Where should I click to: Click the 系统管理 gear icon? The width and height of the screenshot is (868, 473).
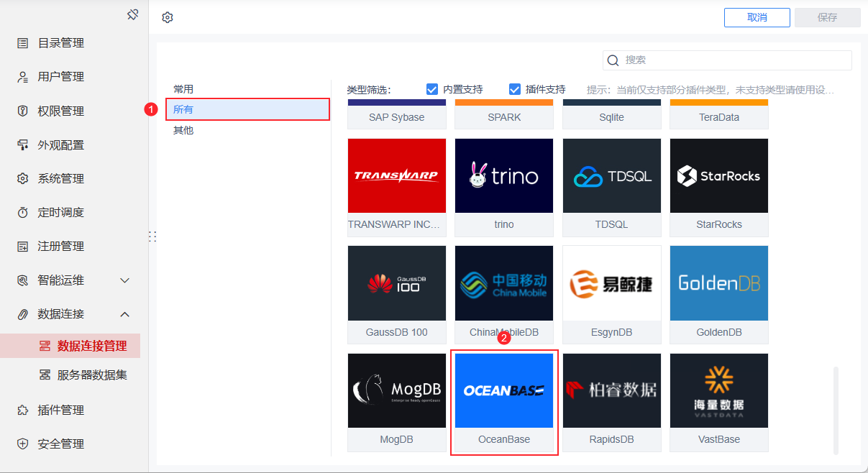[23, 178]
